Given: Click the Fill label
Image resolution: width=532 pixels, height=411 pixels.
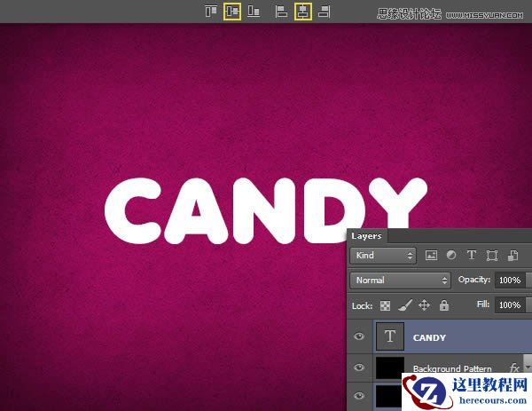Looking at the screenshot, I should click(483, 304).
